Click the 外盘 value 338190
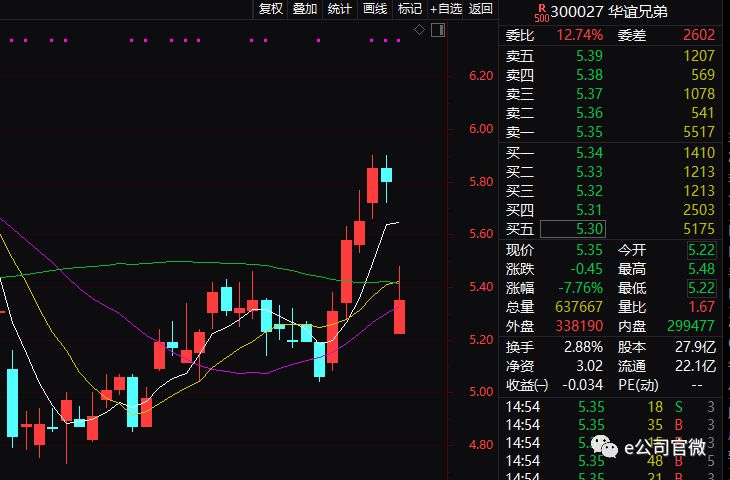Viewport: 730px width, 480px height. (579, 326)
